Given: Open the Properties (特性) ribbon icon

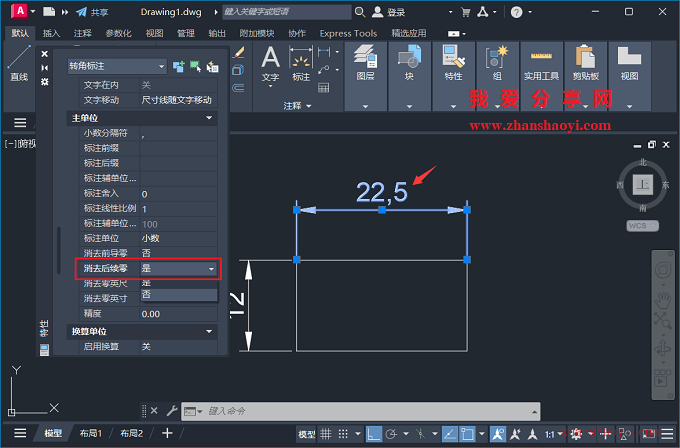Looking at the screenshot, I should click(x=454, y=56).
